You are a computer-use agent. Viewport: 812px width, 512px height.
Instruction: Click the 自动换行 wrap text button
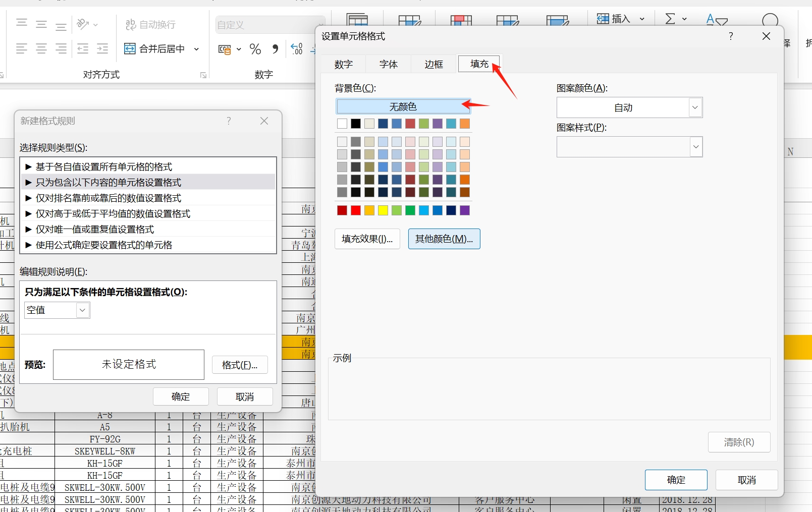point(150,24)
